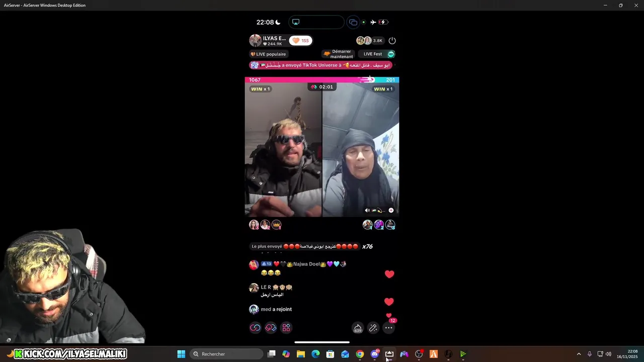
Task: Open Discord from the taskbar
Action: point(374,354)
